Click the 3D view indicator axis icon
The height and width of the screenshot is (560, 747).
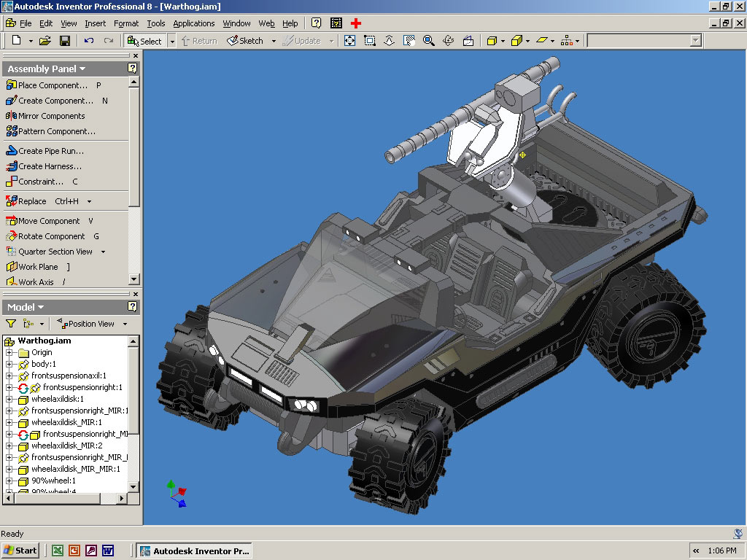point(177,494)
